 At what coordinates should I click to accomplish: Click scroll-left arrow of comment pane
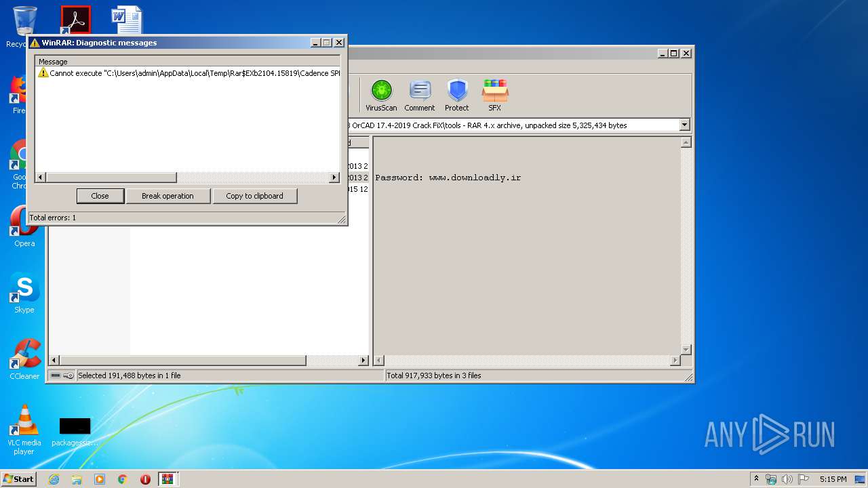[x=380, y=361]
